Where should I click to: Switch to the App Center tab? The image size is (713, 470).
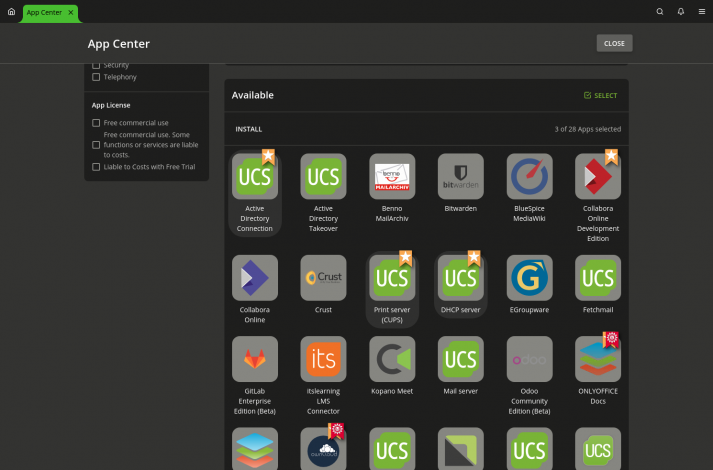(x=44, y=12)
